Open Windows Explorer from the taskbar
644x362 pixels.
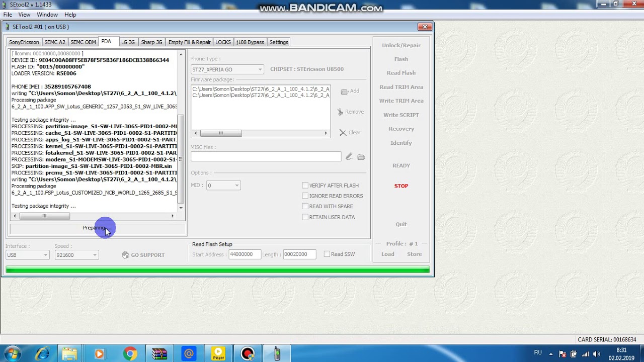point(70,354)
